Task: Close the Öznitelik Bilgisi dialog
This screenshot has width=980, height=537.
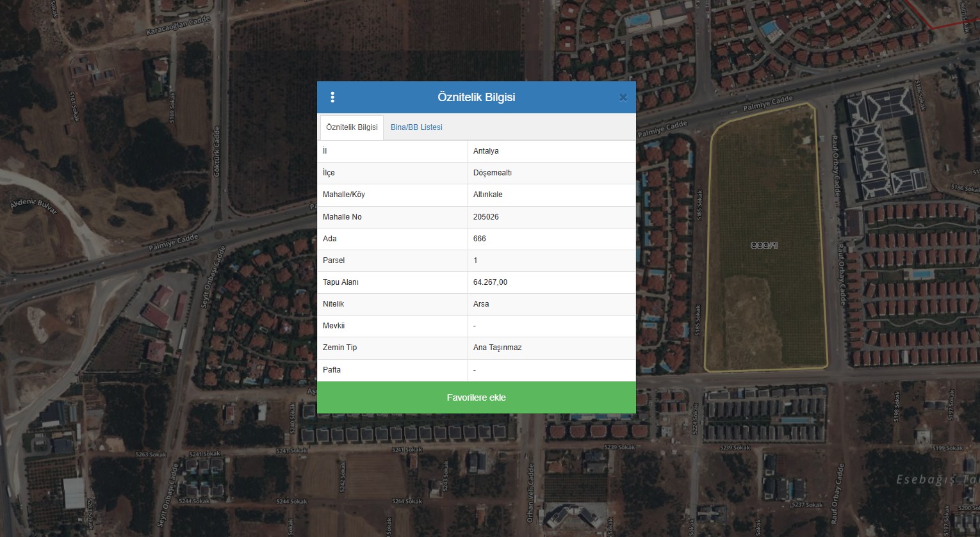Action: point(623,97)
